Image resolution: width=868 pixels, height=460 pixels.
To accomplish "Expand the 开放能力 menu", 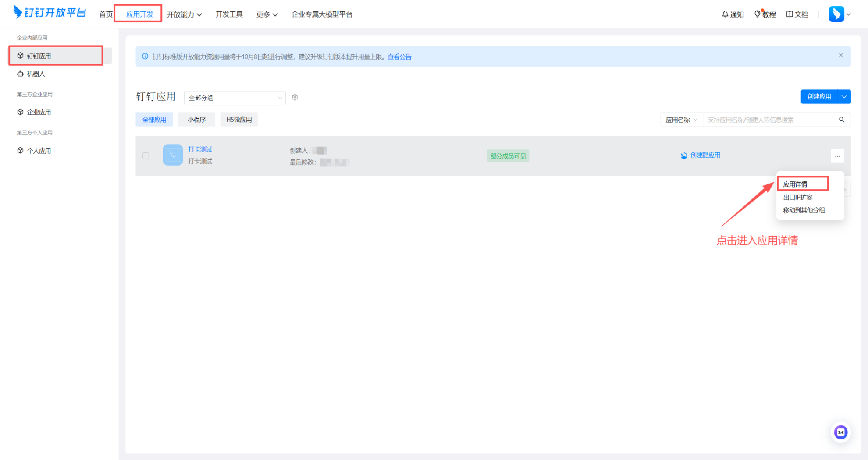I will coord(184,14).
